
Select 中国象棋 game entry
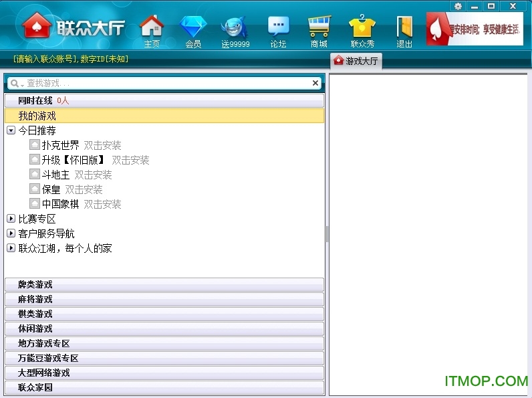[x=60, y=204]
